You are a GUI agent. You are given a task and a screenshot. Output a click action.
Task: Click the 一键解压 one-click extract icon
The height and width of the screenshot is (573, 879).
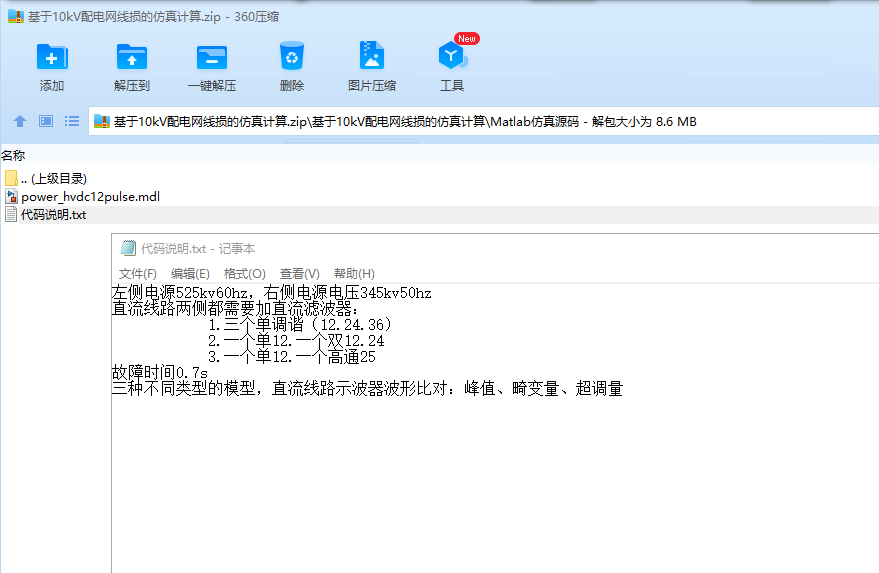(x=212, y=57)
